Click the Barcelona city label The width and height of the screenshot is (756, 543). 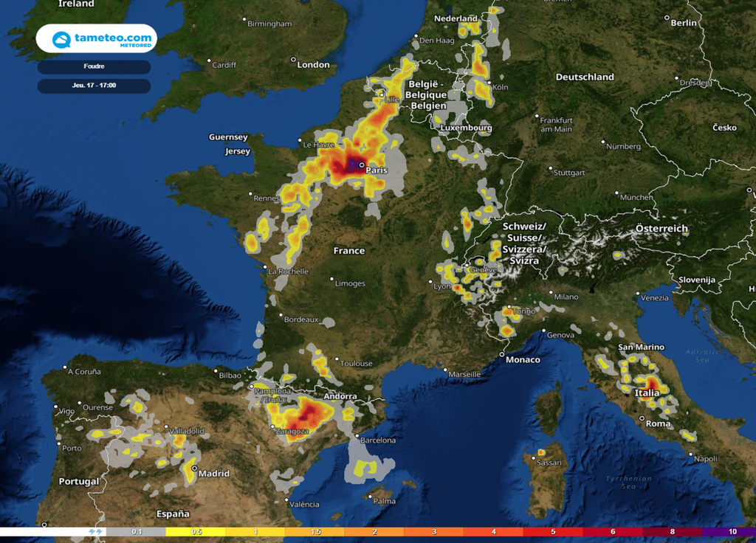pos(378,440)
